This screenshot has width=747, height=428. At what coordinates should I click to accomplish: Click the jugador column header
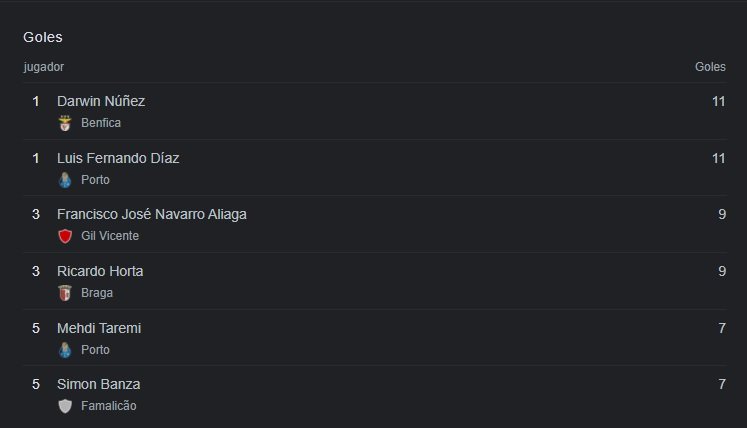(x=44, y=67)
